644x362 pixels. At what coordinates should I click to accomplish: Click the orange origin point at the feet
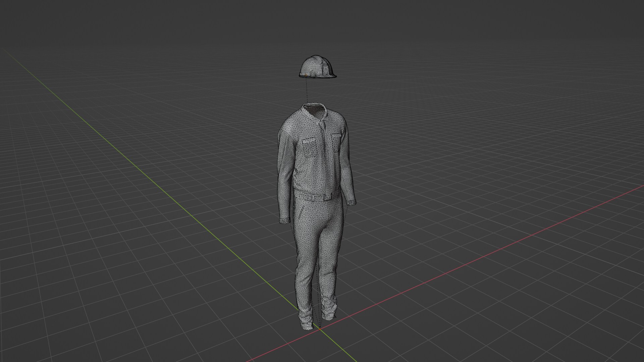pos(320,329)
